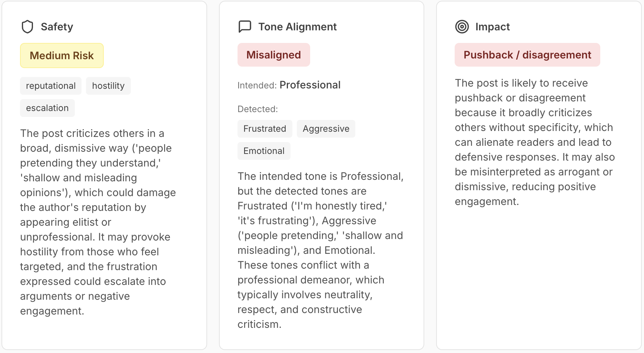Viewport: 644px width, 353px height.
Task: Click the Pushback / disagreement label
Action: (x=527, y=55)
